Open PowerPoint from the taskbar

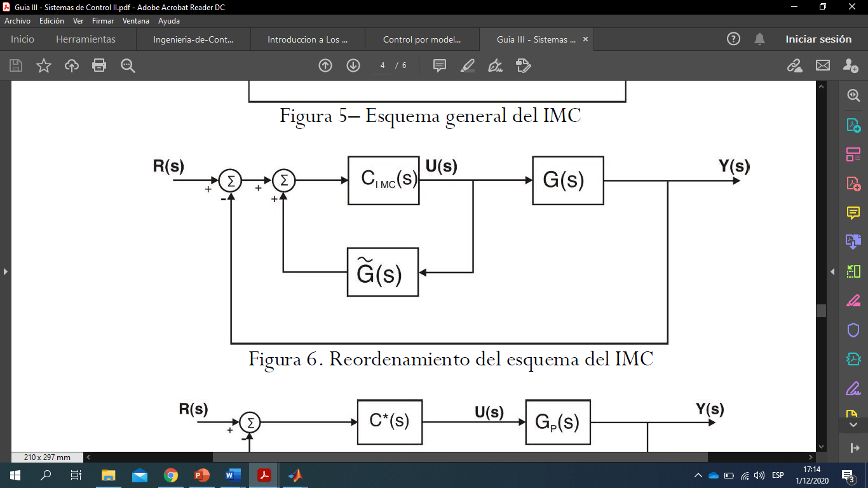[x=201, y=475]
